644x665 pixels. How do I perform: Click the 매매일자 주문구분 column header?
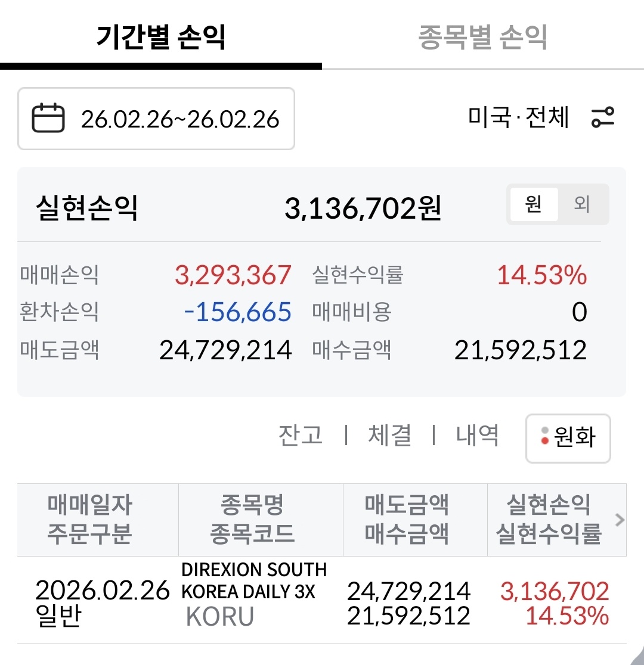(x=89, y=520)
